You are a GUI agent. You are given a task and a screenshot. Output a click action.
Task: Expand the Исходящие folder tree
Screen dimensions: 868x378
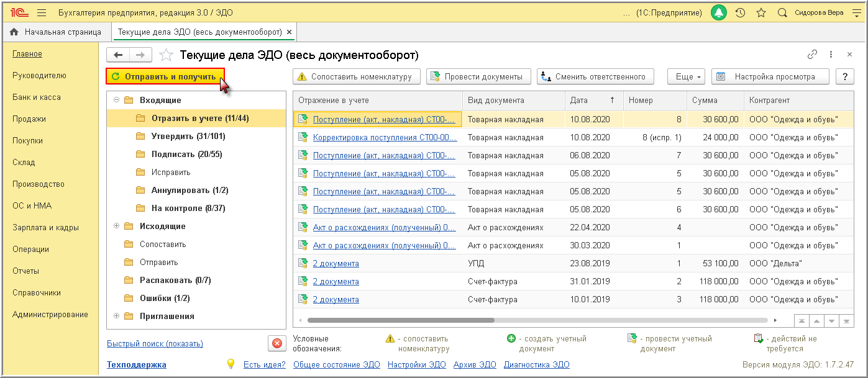pyautogui.click(x=116, y=226)
